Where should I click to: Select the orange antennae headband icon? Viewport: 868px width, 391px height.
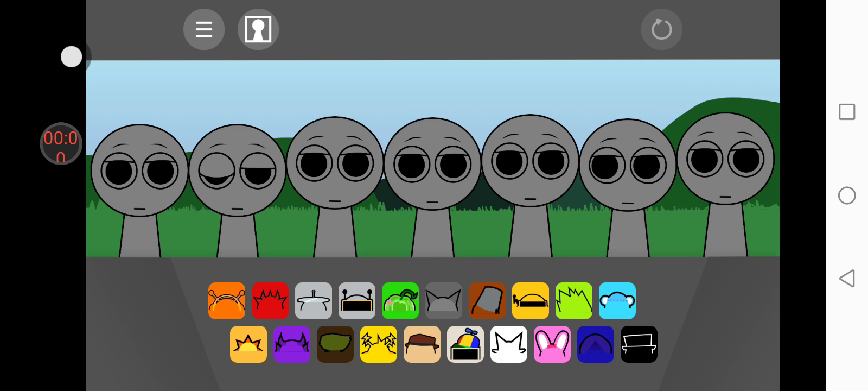[227, 301]
